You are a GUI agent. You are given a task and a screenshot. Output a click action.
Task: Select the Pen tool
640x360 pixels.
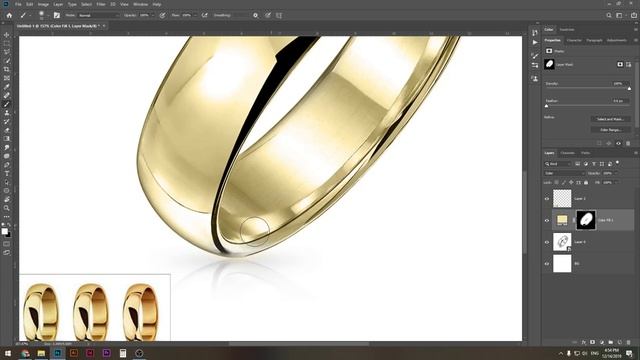(x=7, y=165)
